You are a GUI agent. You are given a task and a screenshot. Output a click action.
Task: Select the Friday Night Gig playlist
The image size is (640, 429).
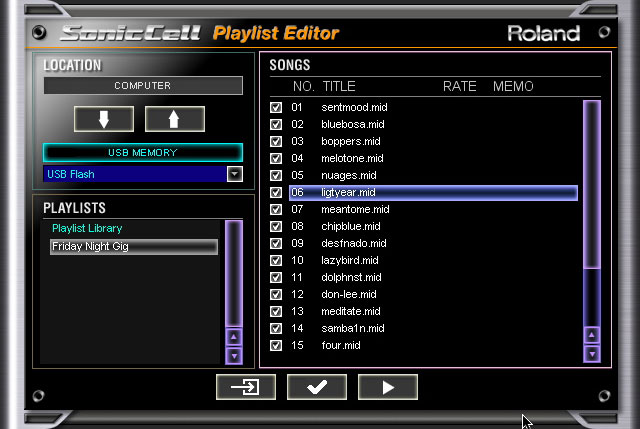click(x=134, y=247)
